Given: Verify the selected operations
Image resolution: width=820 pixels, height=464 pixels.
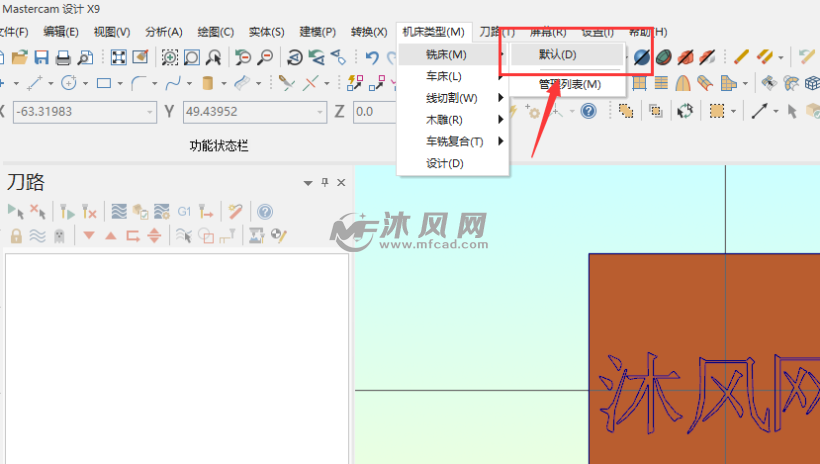Looking at the screenshot, I should 140,212.
